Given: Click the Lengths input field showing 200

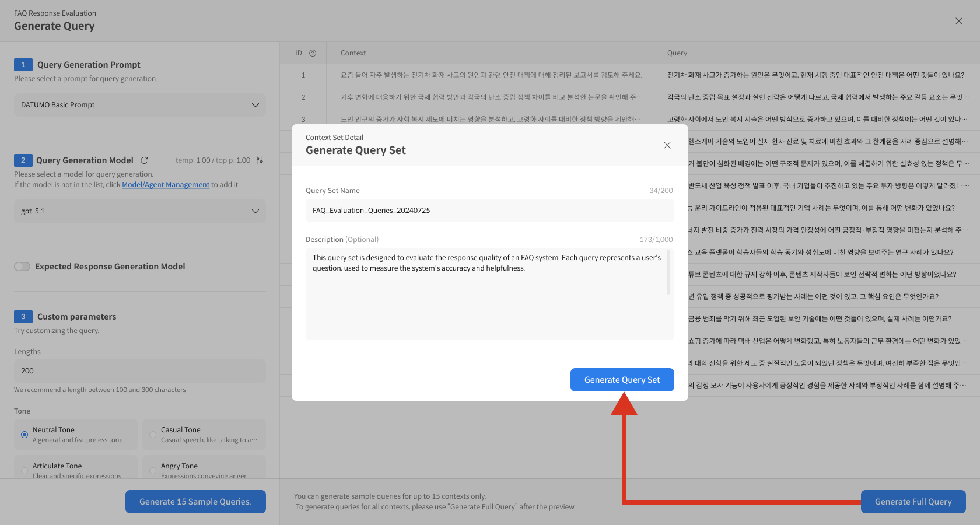Looking at the screenshot, I should click(x=140, y=371).
